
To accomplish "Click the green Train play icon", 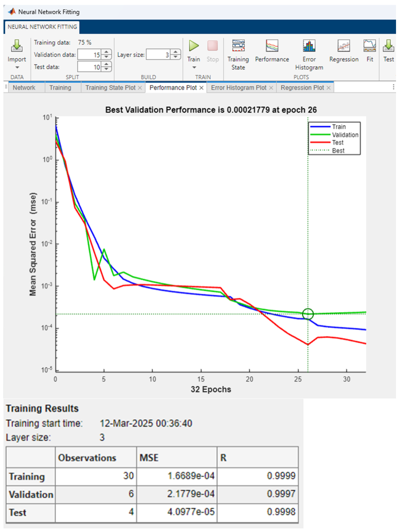I will click(x=194, y=46).
